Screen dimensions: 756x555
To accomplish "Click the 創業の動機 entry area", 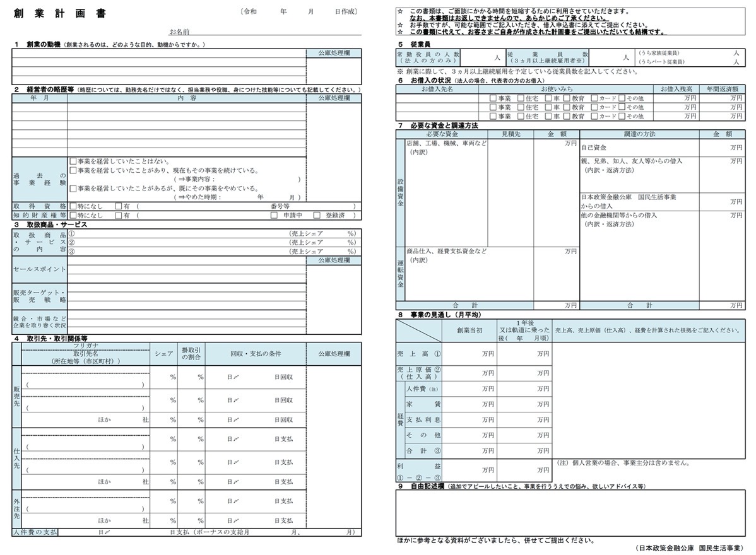I will click(159, 66).
